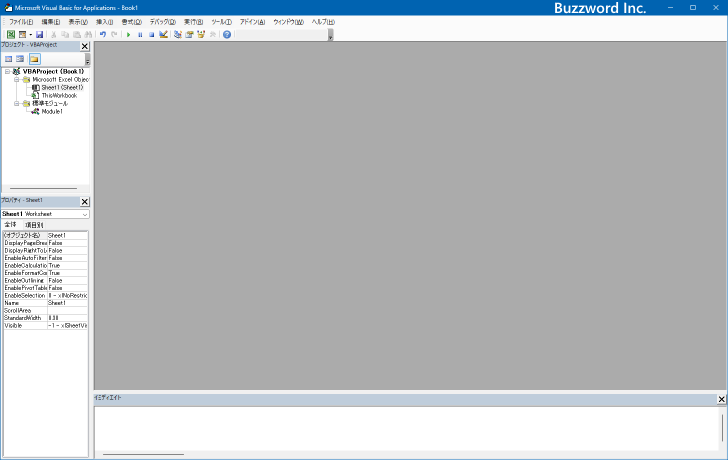Open VBA Help question mark icon
Viewport: 728px width, 460px height.
pyautogui.click(x=227, y=34)
